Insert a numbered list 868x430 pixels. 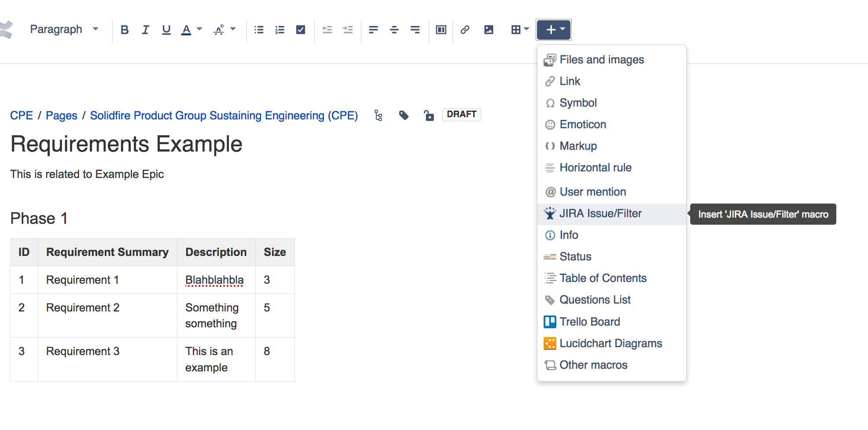coord(280,30)
